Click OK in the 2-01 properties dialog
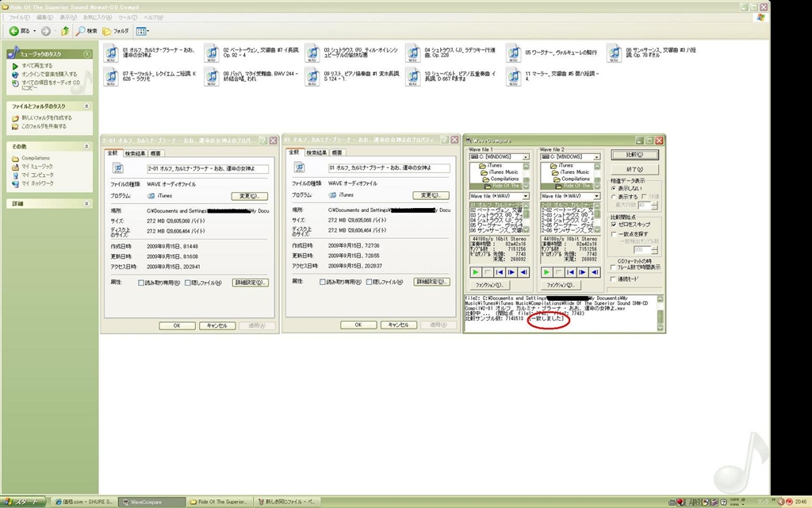 (177, 325)
